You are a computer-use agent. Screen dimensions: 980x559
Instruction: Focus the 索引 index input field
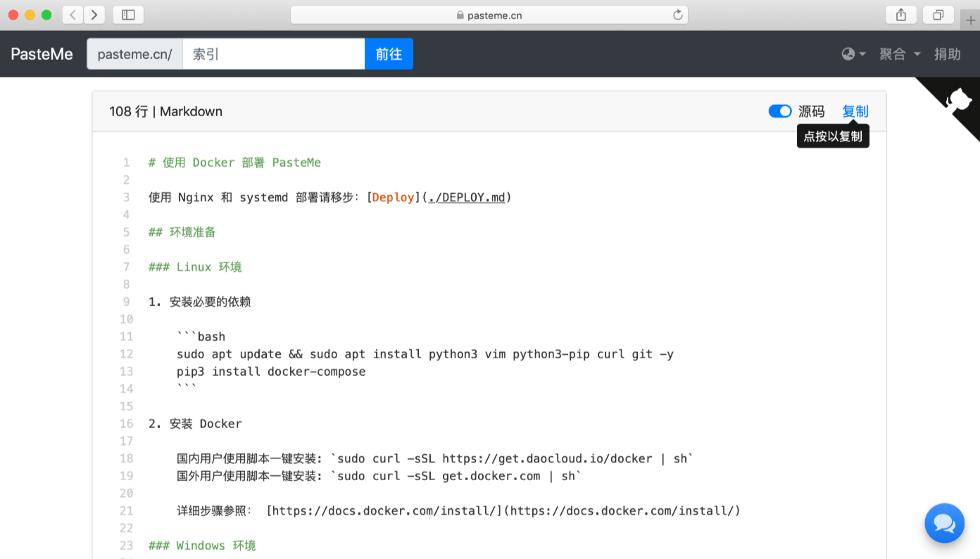273,54
